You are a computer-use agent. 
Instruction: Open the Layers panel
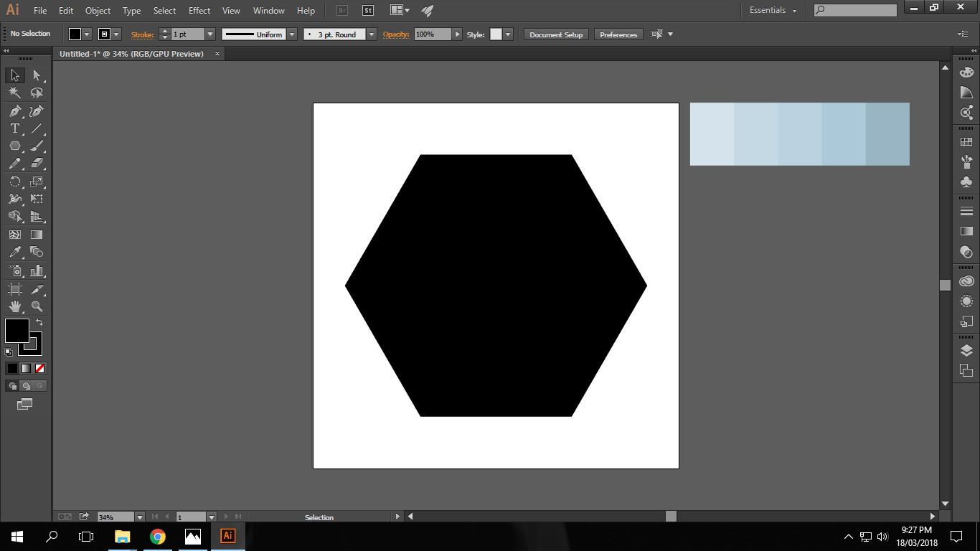[966, 350]
